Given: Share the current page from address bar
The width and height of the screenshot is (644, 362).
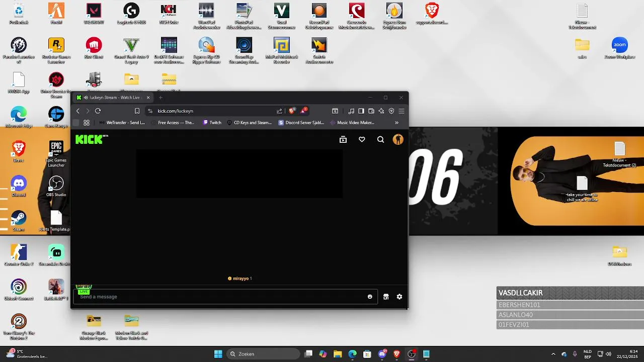Looking at the screenshot, I should [x=279, y=111].
